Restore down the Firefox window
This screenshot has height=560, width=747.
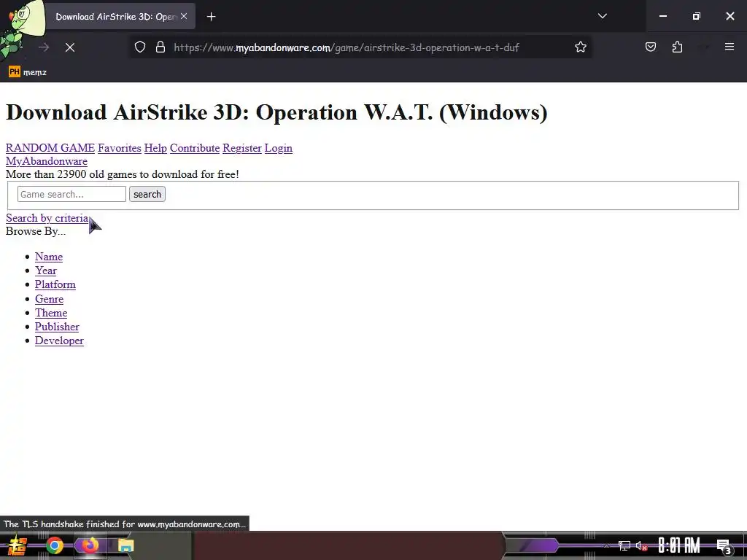click(697, 16)
